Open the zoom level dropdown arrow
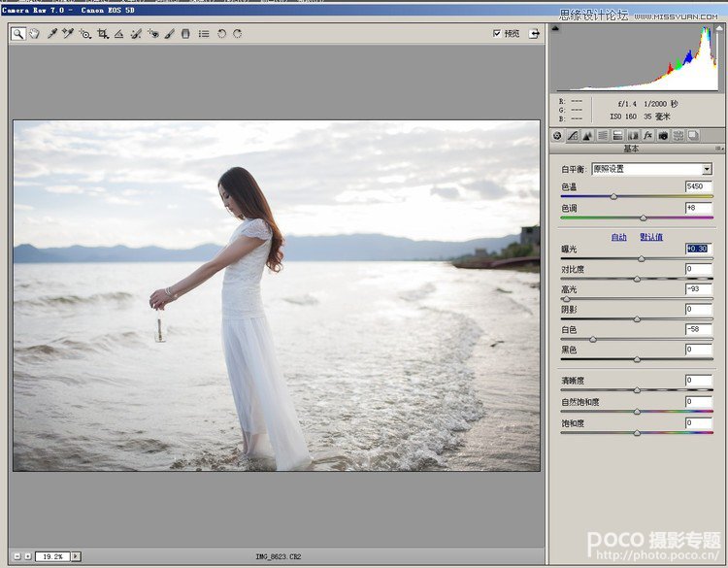Image resolution: width=728 pixels, height=568 pixels. [76, 556]
